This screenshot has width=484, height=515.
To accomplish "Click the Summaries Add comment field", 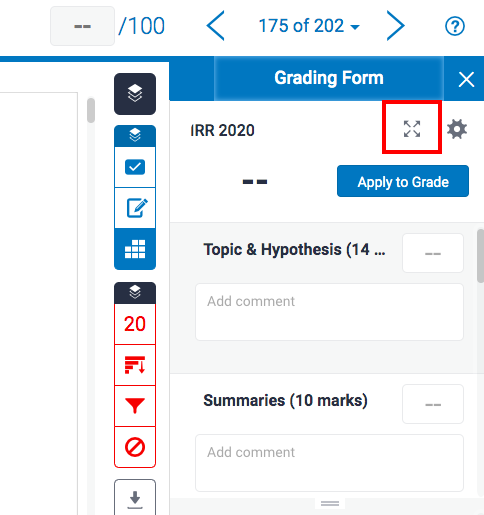I will pyautogui.click(x=329, y=463).
